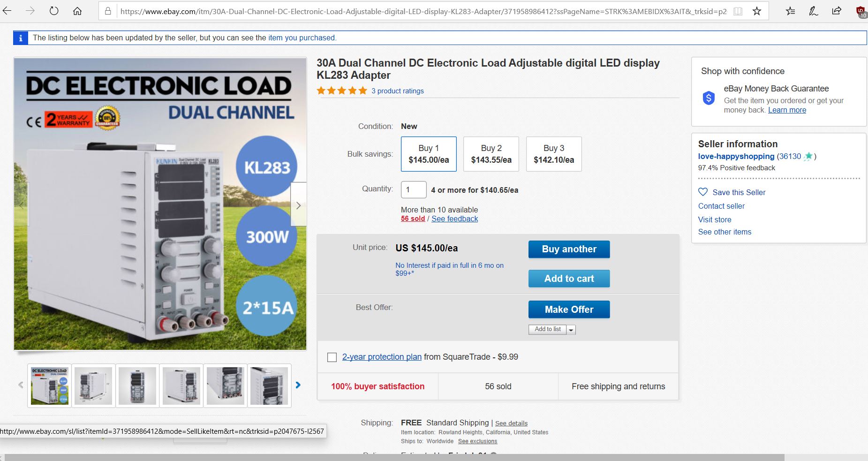Select the second product thumbnail image
Image resolution: width=868 pixels, height=461 pixels.
[x=93, y=385]
